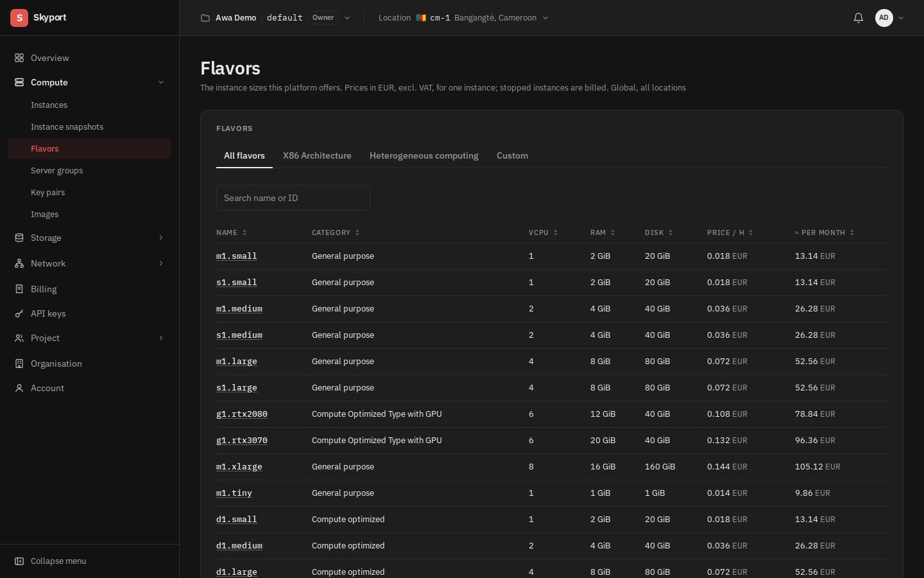Sort by the VCPU column header
This screenshot has width=924, height=578.
[543, 232]
